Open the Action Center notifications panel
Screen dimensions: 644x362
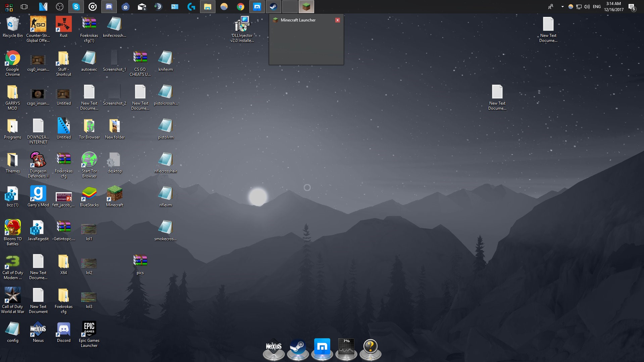[x=632, y=7]
